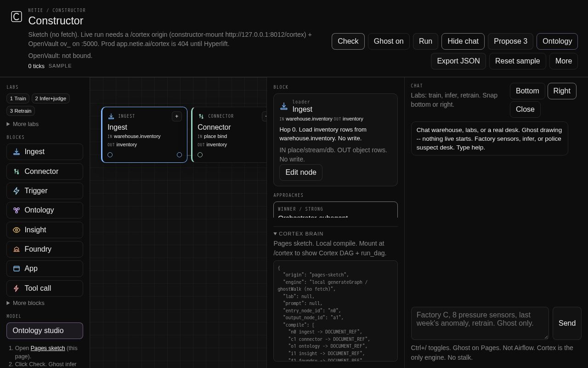Image resolution: width=588 pixels, height=368 pixels.
Task: Click the Ingest node input port
Action: [x=110, y=155]
